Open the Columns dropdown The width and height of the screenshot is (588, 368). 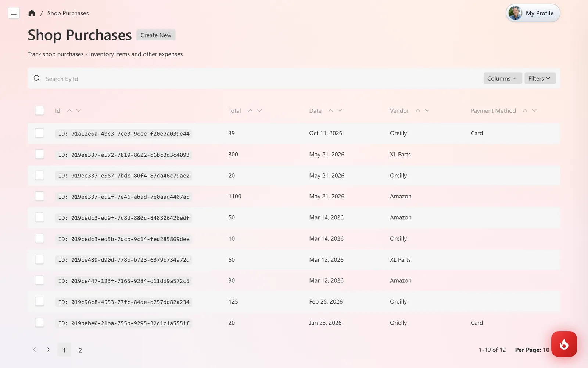502,78
